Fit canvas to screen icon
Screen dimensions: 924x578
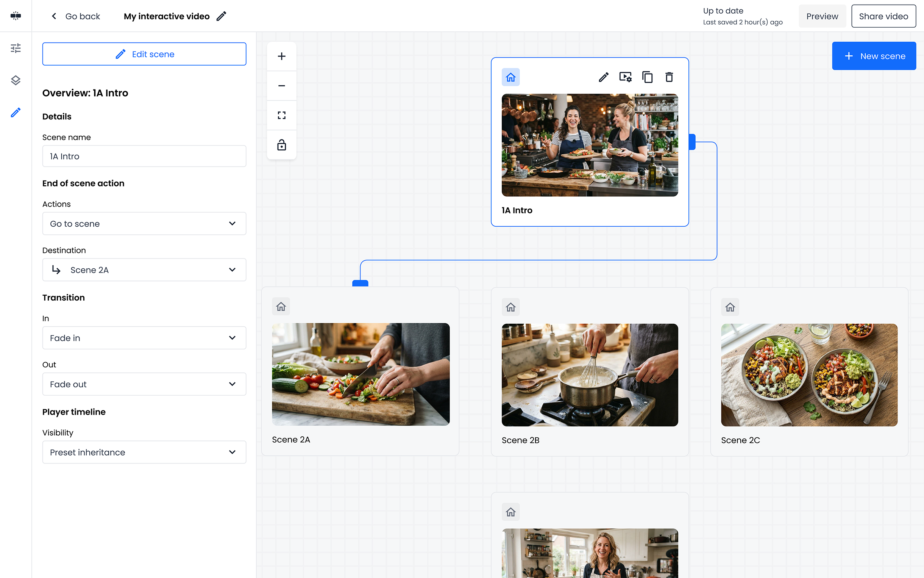coord(282,115)
